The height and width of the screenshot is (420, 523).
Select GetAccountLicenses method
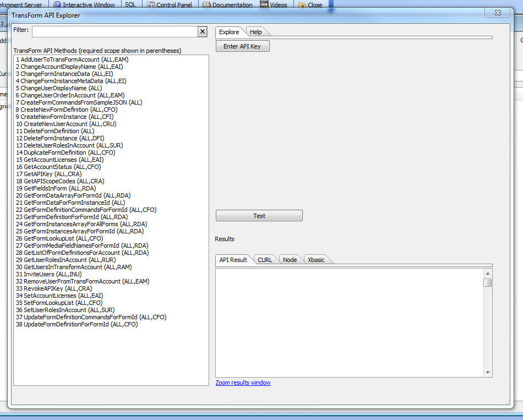(x=59, y=160)
